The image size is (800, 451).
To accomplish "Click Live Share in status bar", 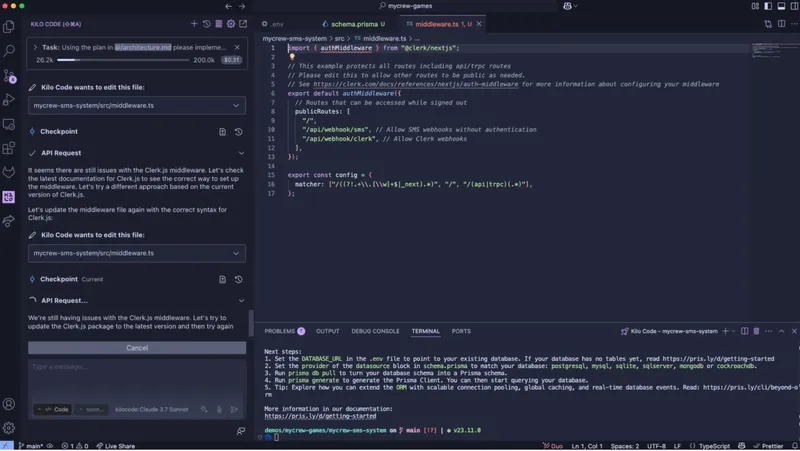I will [116, 446].
